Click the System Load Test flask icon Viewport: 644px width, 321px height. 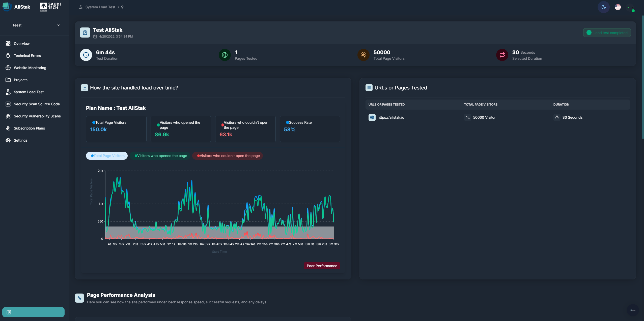click(x=8, y=92)
